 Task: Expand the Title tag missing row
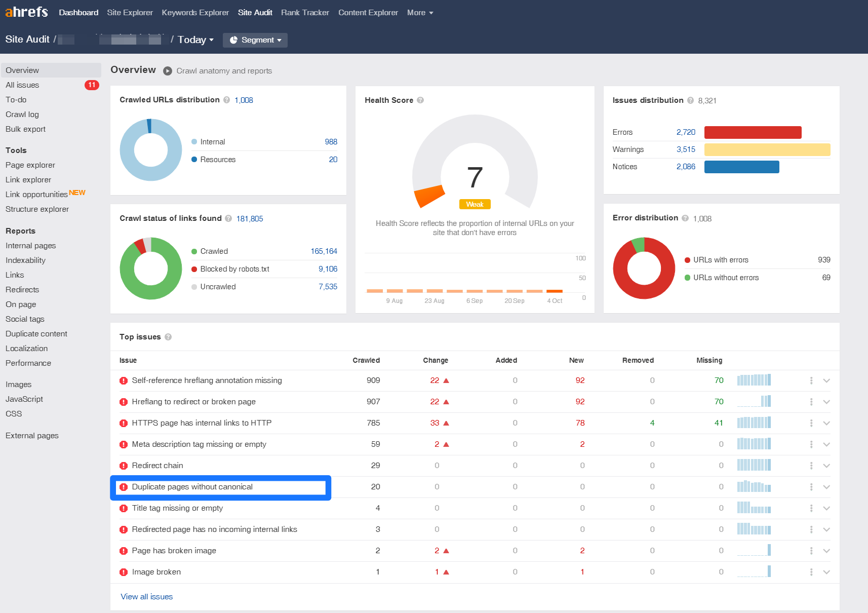(826, 508)
